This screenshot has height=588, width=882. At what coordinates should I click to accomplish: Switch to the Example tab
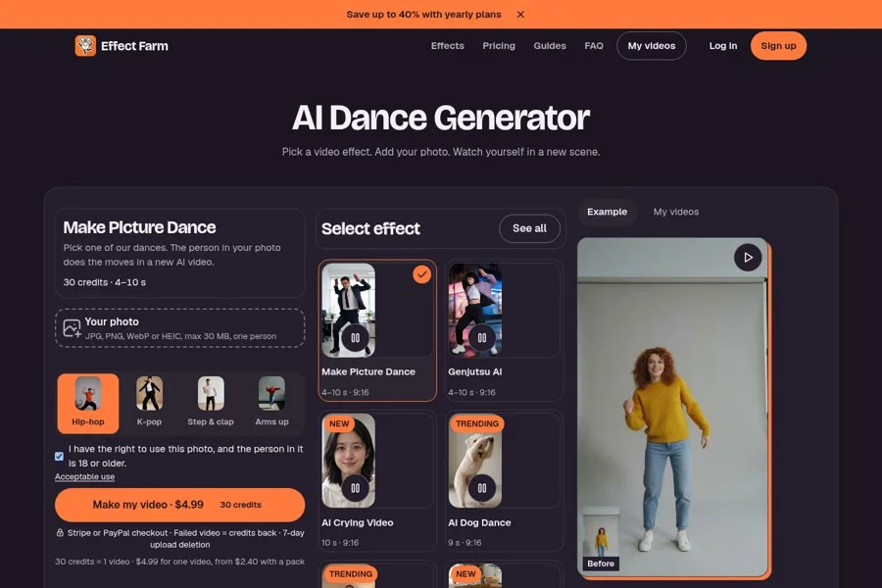[x=607, y=212]
